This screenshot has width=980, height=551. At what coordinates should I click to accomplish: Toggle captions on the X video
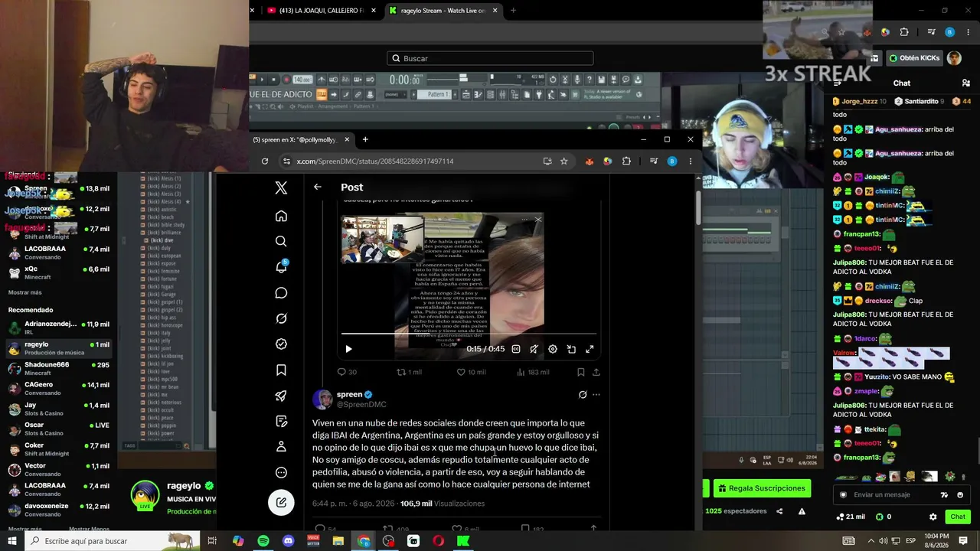click(516, 349)
